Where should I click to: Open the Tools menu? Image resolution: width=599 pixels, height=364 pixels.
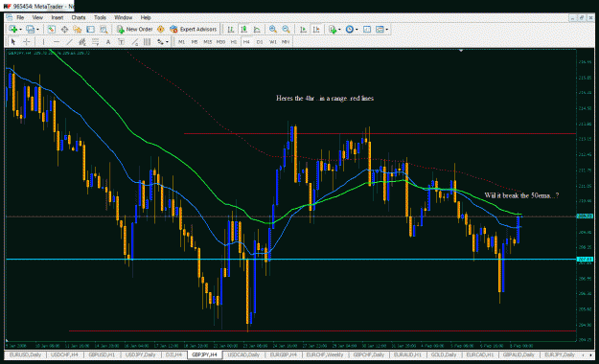click(100, 17)
